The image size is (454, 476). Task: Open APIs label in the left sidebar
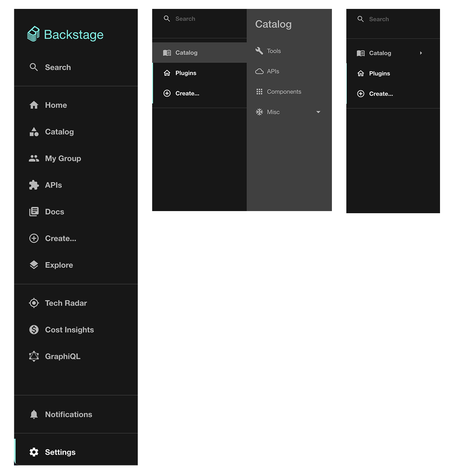coord(53,185)
